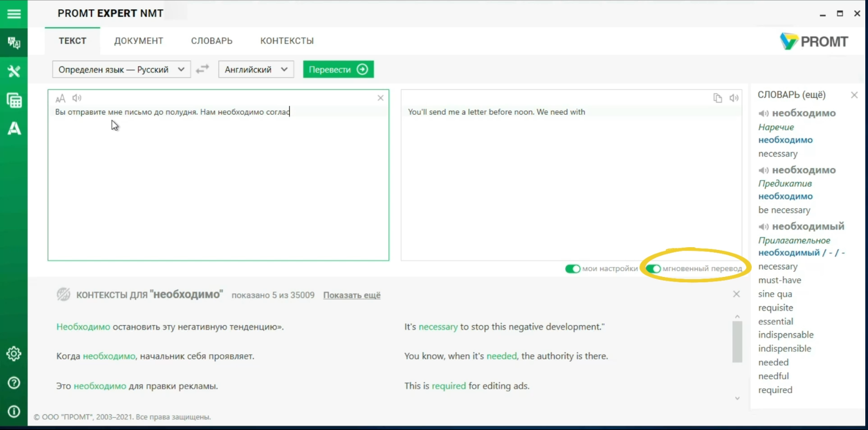Play pronunciation of predicative необходимо entry
This screenshot has width=868, height=430.
(x=763, y=170)
